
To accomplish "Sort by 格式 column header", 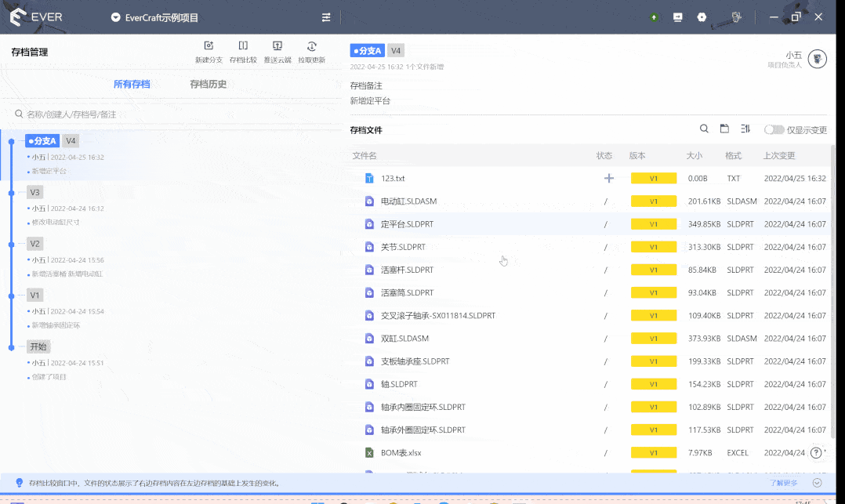I will pyautogui.click(x=733, y=156).
